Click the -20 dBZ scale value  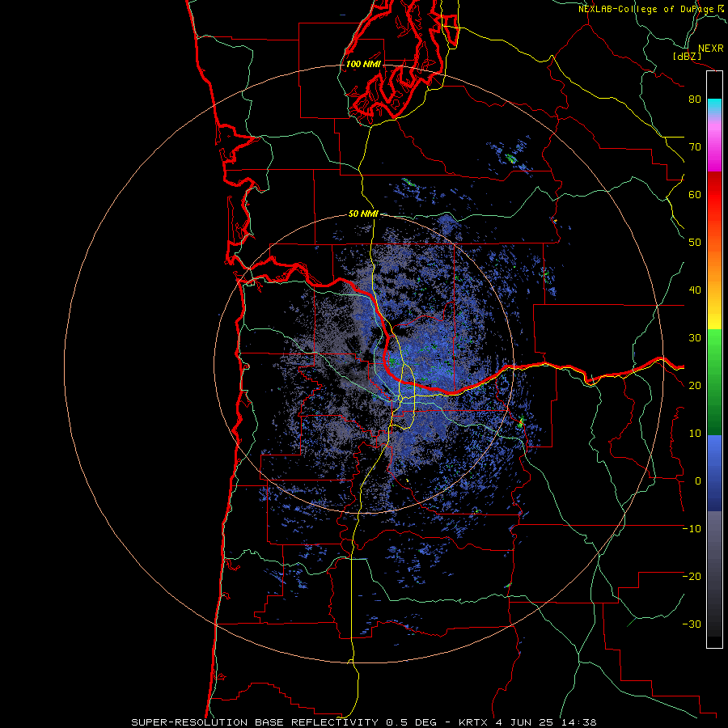(x=692, y=577)
